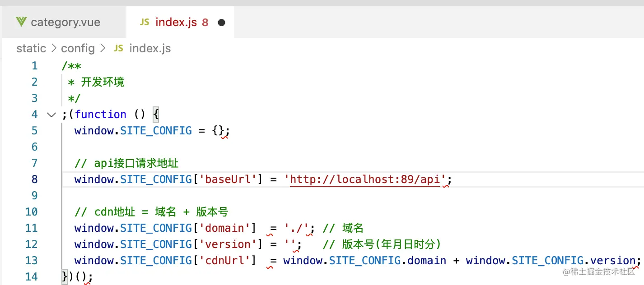644x285 pixels.
Task: Click the unsaved changes dot on index.js tab
Action: click(221, 22)
